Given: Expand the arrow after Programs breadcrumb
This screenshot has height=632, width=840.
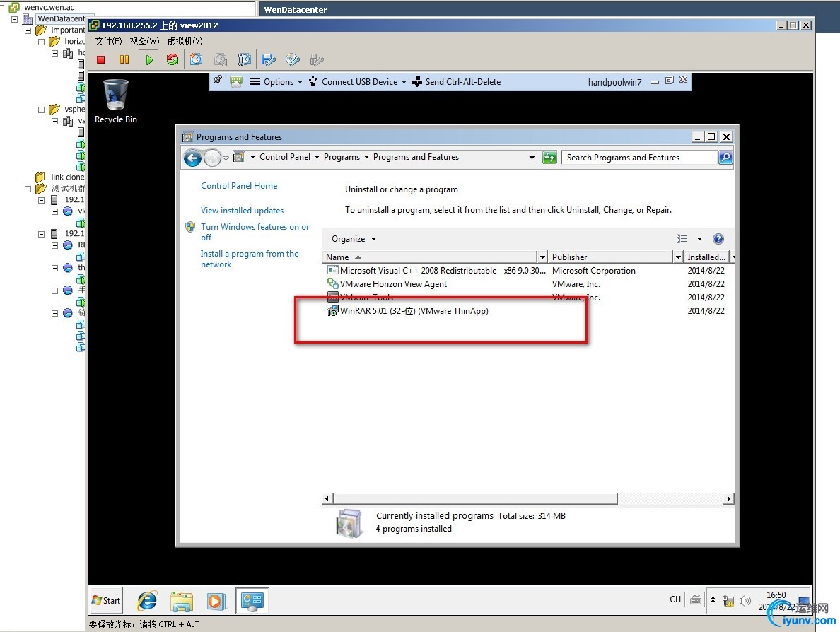Looking at the screenshot, I should tap(366, 157).
